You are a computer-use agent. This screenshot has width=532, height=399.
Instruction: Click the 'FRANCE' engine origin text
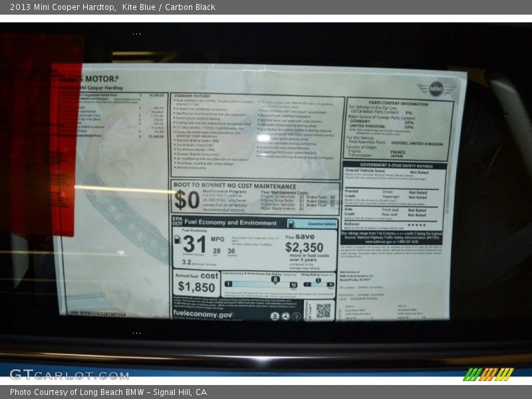pyautogui.click(x=398, y=152)
